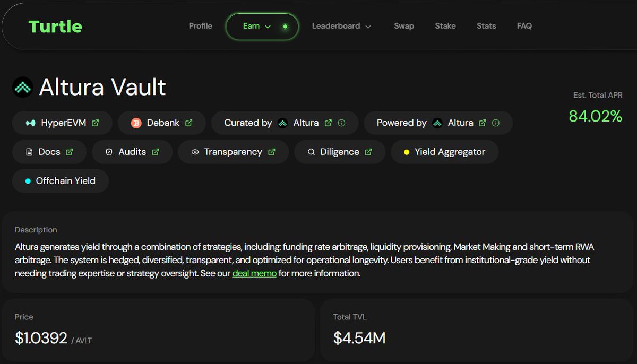The image size is (637, 364).
Task: Click the Offchain Yield tag
Action: tap(61, 181)
